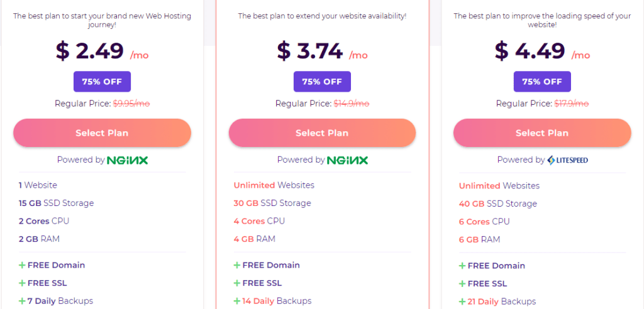Click the LiteSpeed logo in the $4.49 plan
The height and width of the screenshot is (309, 644).
(568, 160)
